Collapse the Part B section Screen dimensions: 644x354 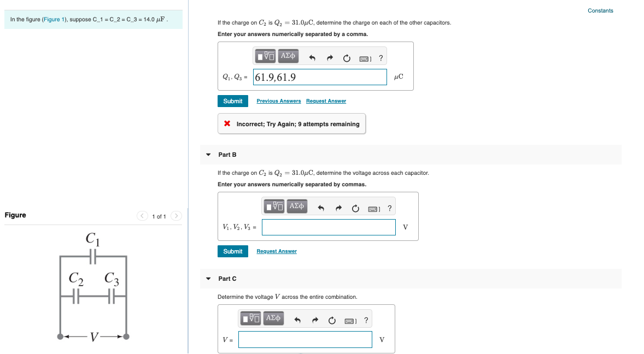click(208, 155)
